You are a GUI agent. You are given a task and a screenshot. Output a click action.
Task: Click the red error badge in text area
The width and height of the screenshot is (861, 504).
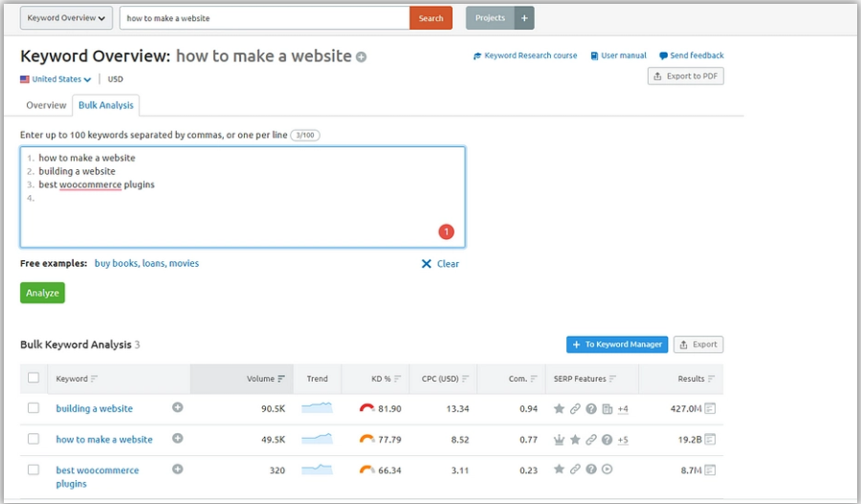[x=447, y=231]
